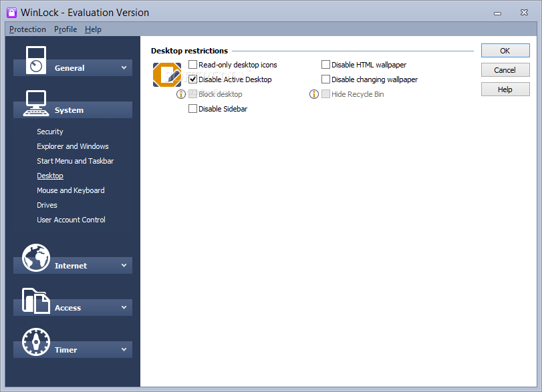Click the General category device icon

pos(36,60)
